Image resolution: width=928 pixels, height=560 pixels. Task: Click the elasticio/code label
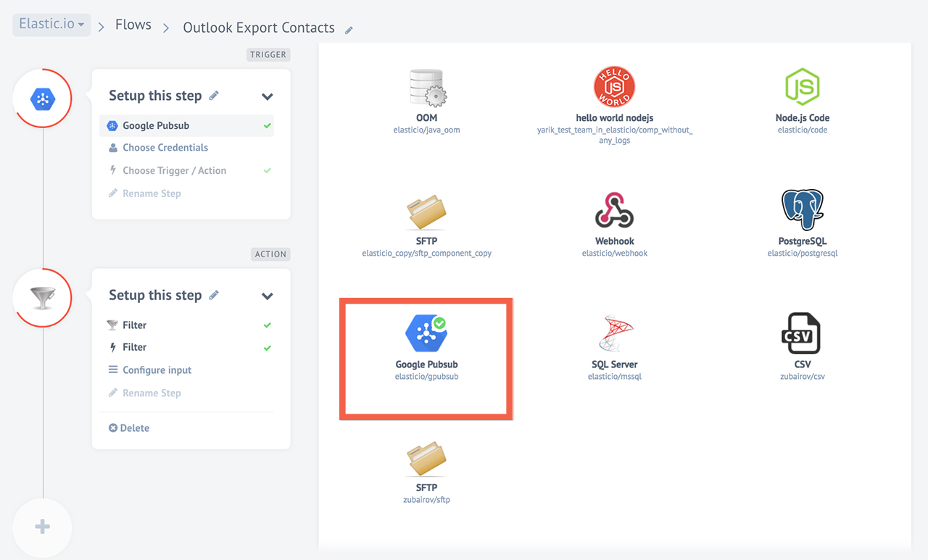pyautogui.click(x=802, y=130)
